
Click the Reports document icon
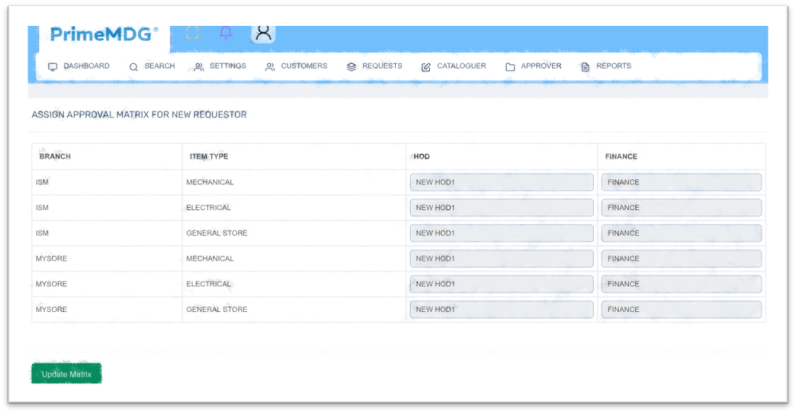click(x=585, y=67)
